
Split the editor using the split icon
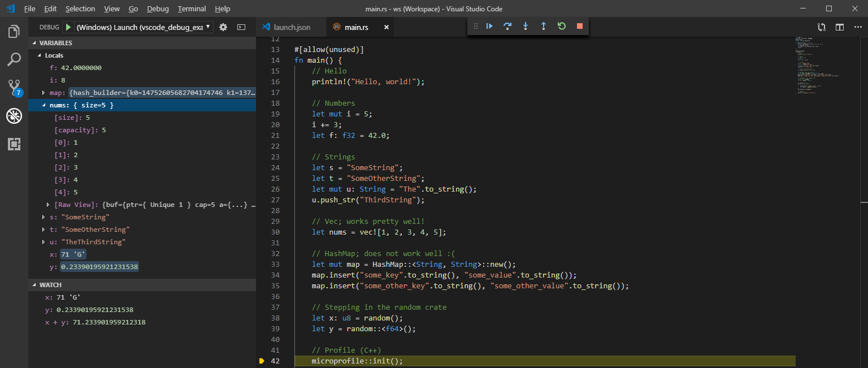pos(839,27)
